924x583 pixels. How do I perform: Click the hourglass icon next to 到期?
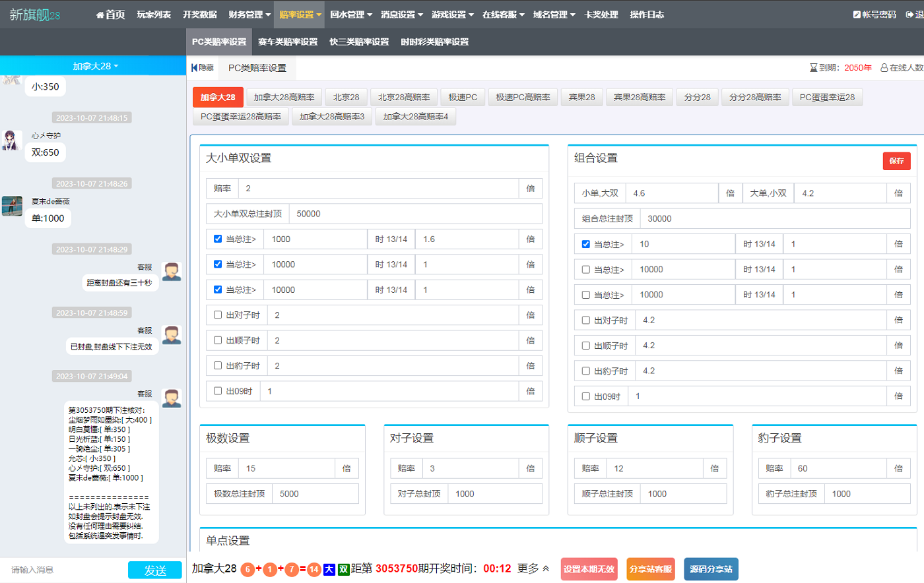[813, 67]
